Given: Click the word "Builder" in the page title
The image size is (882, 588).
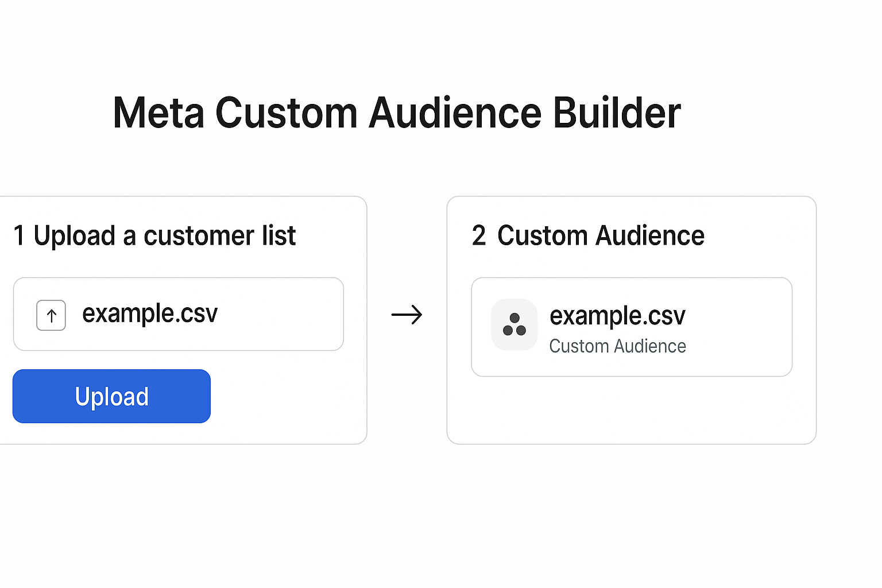Looking at the screenshot, I should click(x=617, y=113).
